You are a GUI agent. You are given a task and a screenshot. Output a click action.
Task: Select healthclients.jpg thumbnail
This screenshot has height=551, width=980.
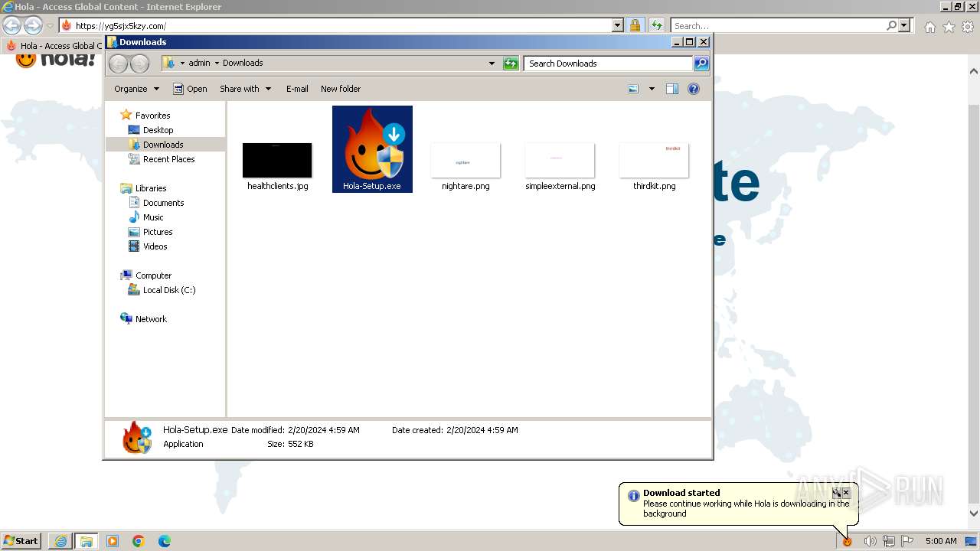pyautogui.click(x=277, y=160)
